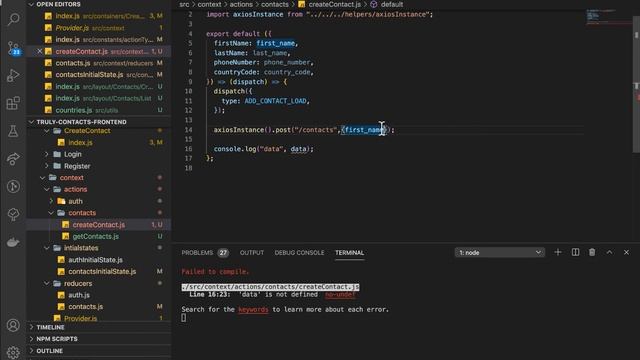640x360 pixels.
Task: Expand the Outline section
Action: (99, 351)
